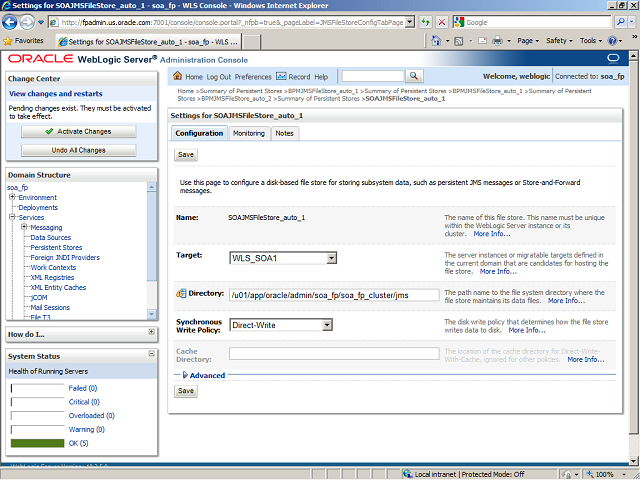Click the Home icon in console toolbar
The image size is (640, 480).
[x=178, y=77]
